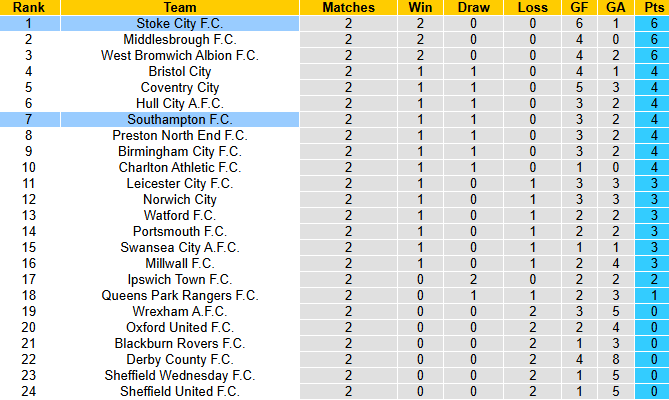Click the Matches column header
The image size is (669, 400).
349,7
